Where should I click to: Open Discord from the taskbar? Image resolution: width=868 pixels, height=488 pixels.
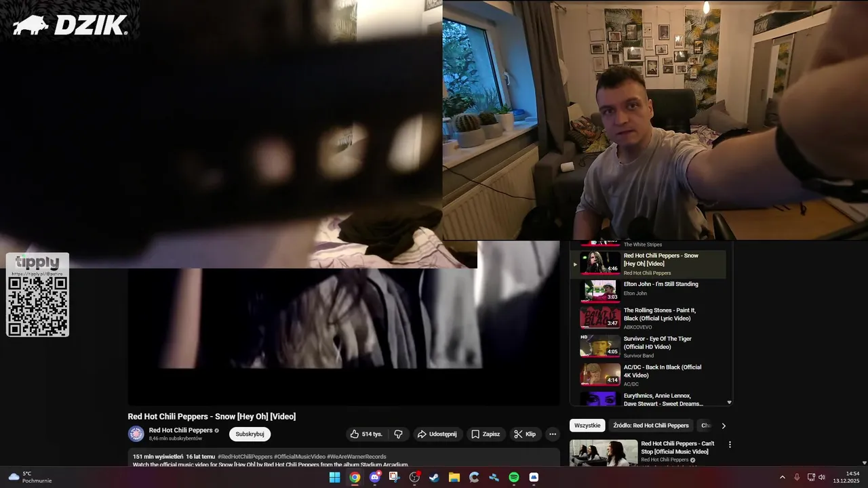tap(375, 477)
